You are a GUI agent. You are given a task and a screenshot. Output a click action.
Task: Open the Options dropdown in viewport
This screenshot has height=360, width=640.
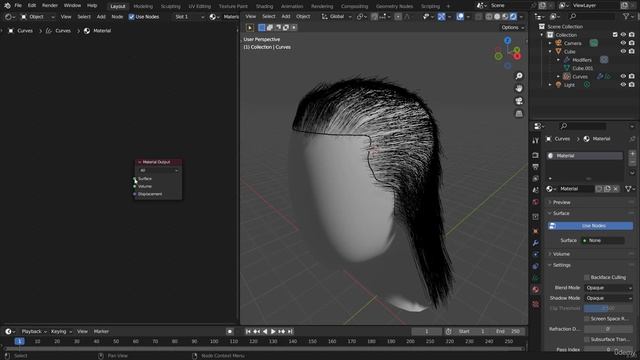(x=513, y=28)
